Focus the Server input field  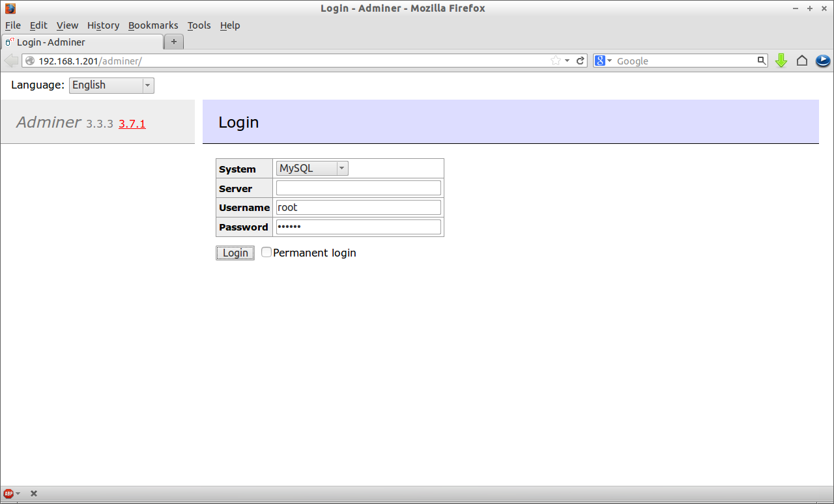coord(358,188)
